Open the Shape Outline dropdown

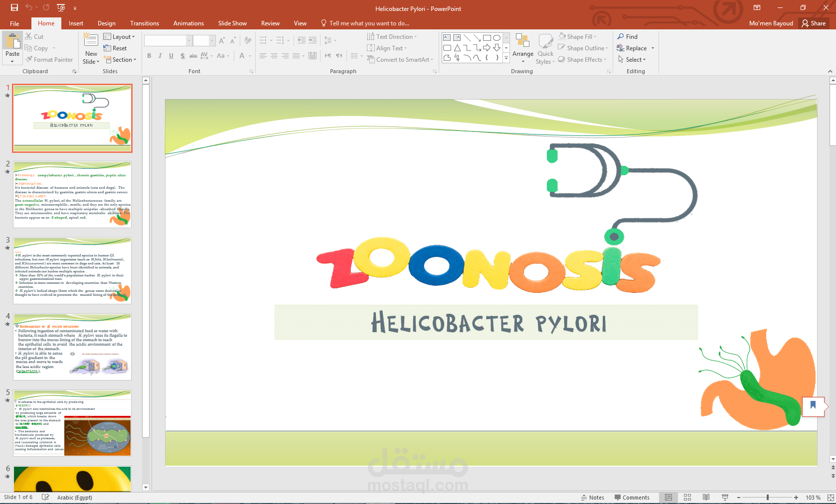click(583, 48)
